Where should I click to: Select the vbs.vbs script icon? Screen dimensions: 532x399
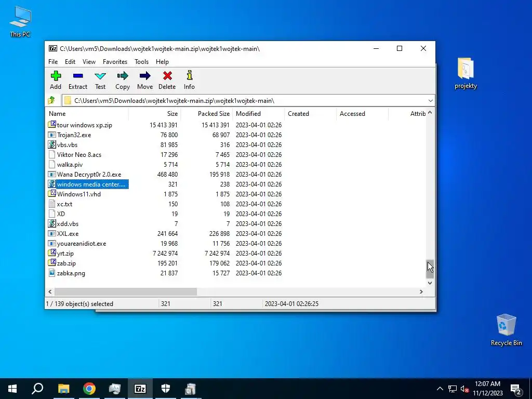52,145
